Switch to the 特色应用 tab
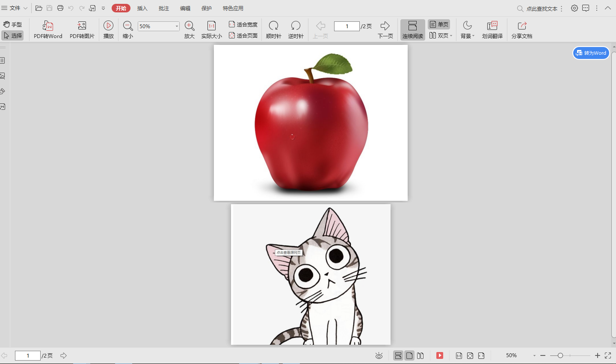Viewport: 616px width, 364px height. [233, 8]
